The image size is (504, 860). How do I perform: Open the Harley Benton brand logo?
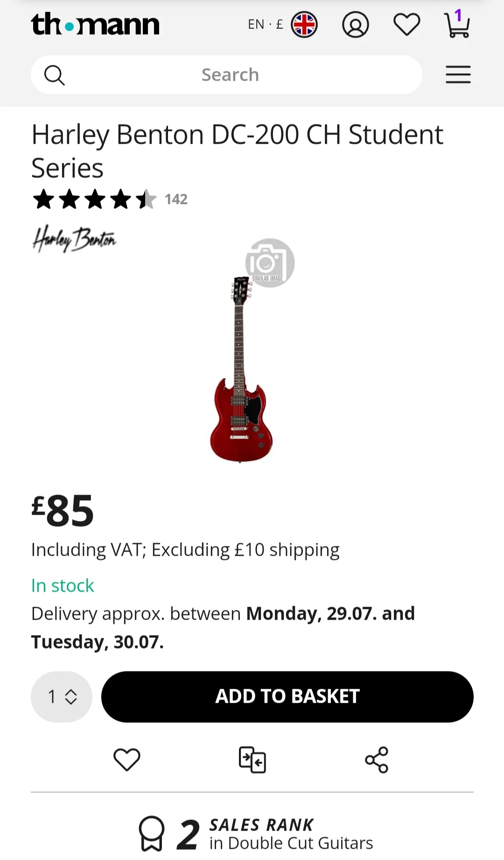(74, 239)
